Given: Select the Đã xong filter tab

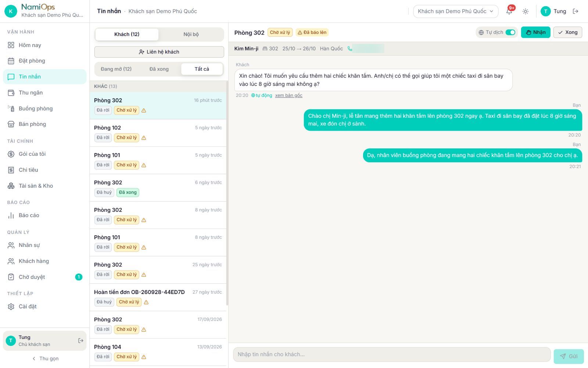Looking at the screenshot, I should pos(159,69).
